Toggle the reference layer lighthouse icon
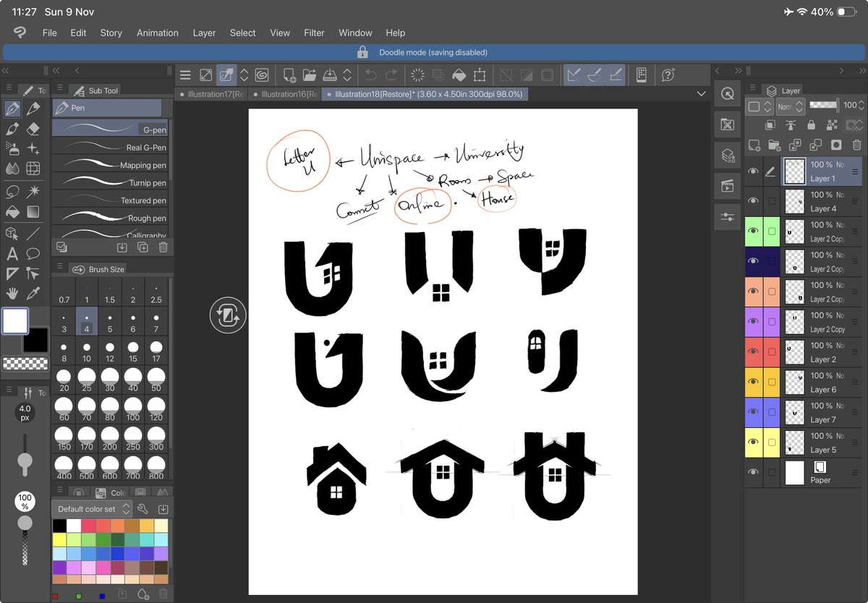This screenshot has height=603, width=868. pos(792,125)
